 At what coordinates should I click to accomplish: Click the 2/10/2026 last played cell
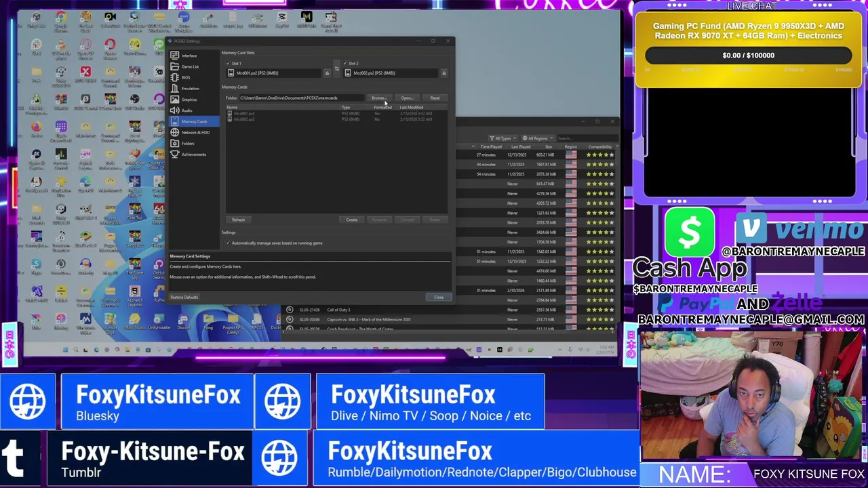[x=515, y=290]
